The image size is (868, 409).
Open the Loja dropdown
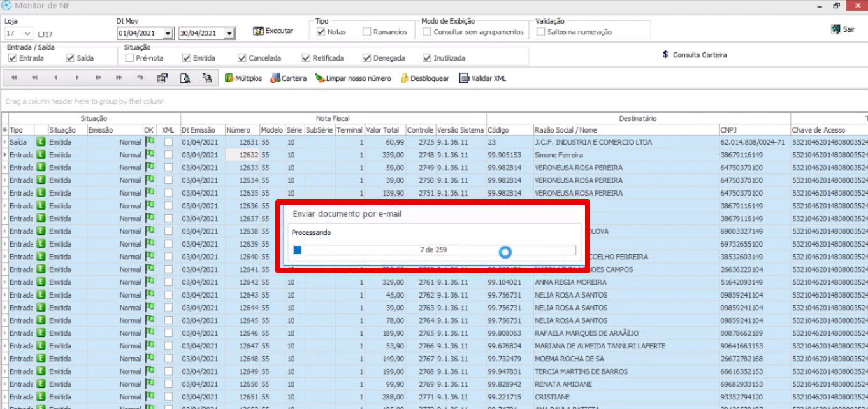[x=27, y=33]
